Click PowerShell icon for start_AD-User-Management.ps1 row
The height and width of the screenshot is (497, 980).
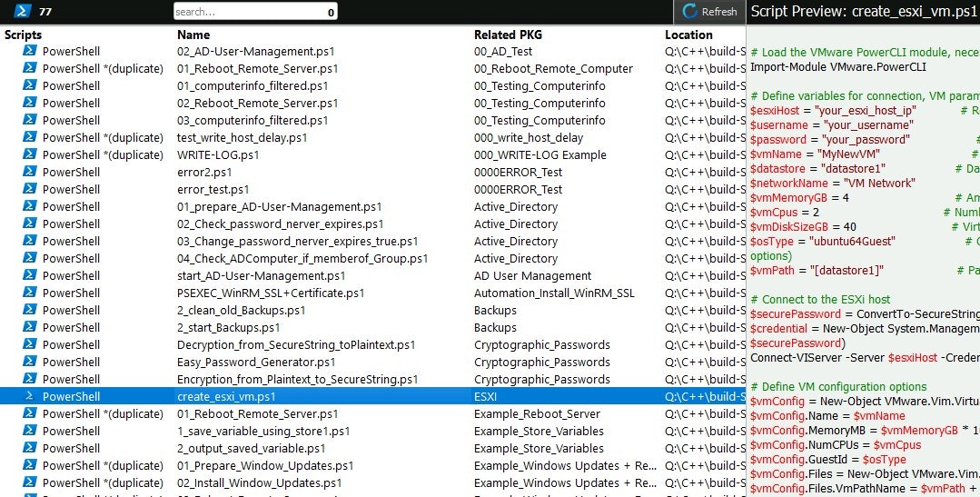29,275
